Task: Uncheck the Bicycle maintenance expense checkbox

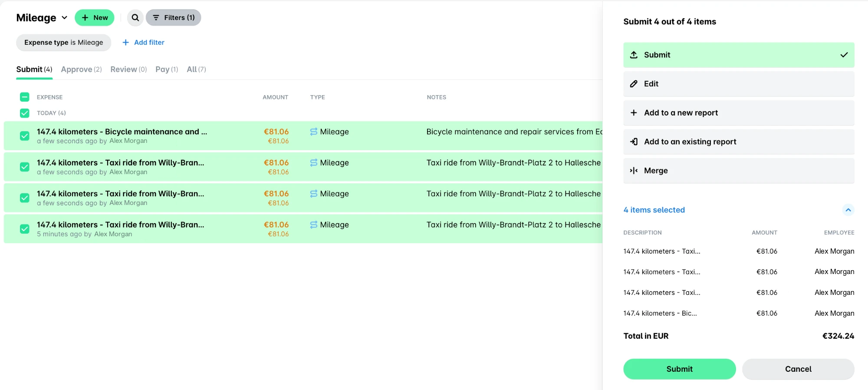Action: (x=25, y=136)
